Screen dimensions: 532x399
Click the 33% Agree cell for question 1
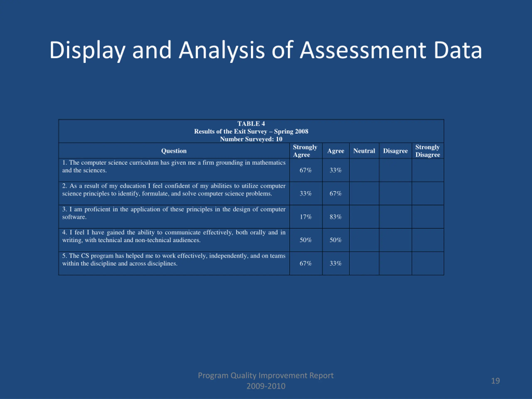(x=335, y=170)
